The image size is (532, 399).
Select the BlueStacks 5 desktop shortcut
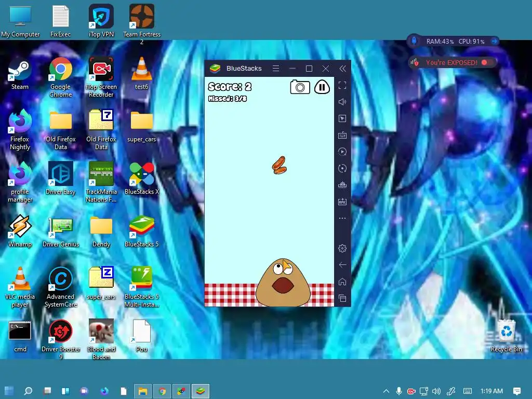141,231
